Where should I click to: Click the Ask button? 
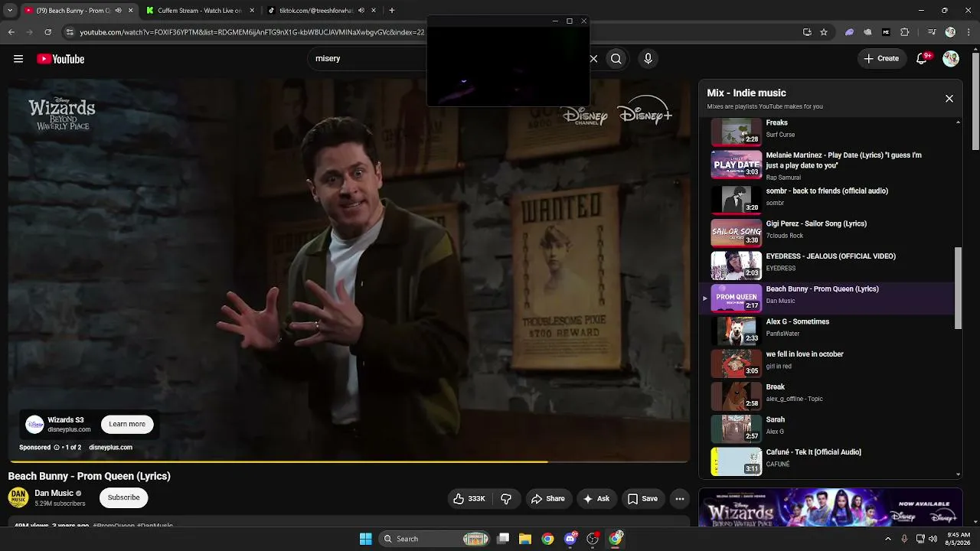[x=596, y=499]
